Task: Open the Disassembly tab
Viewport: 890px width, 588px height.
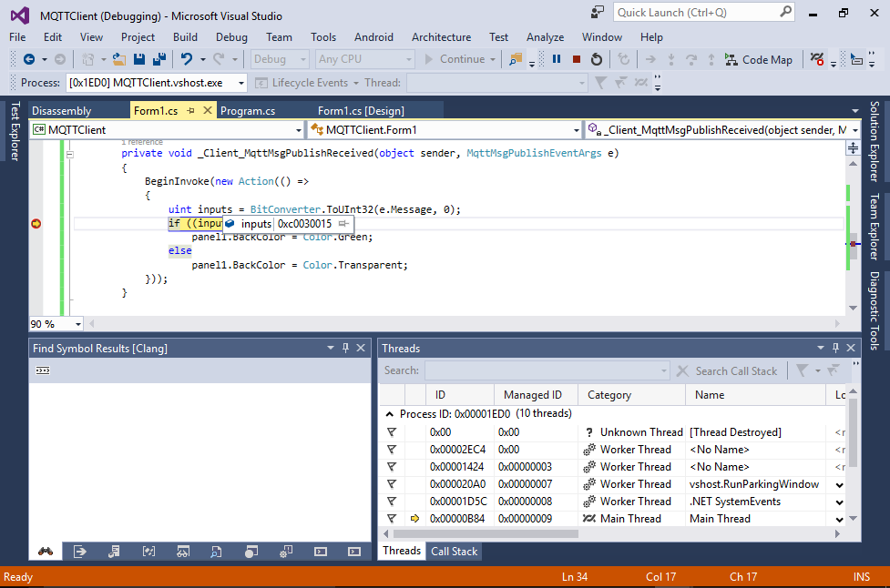Action: (x=61, y=110)
